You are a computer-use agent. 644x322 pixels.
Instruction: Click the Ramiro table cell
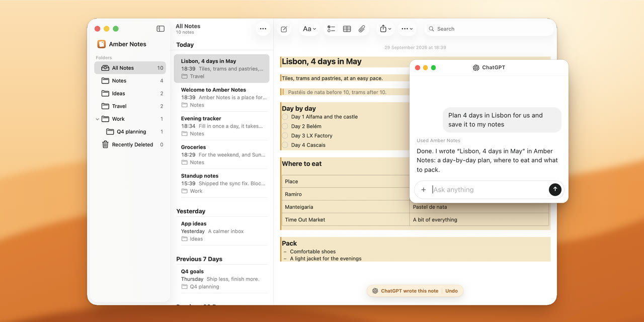pos(346,194)
